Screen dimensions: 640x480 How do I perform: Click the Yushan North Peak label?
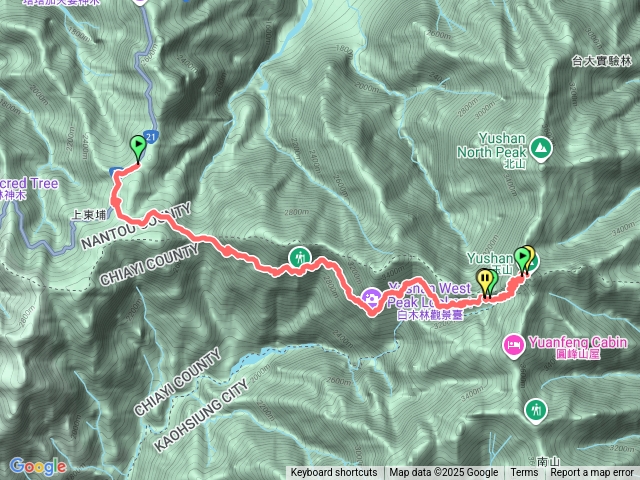(492, 145)
